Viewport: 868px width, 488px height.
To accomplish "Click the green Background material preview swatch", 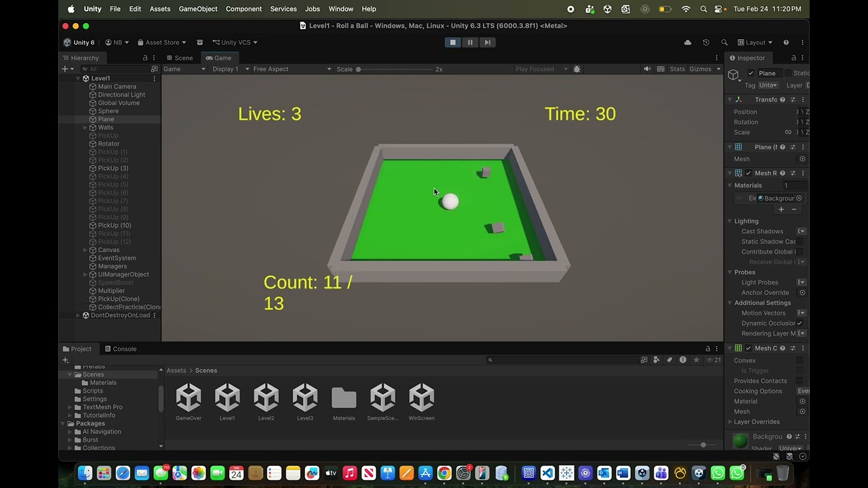I will 740,441.
